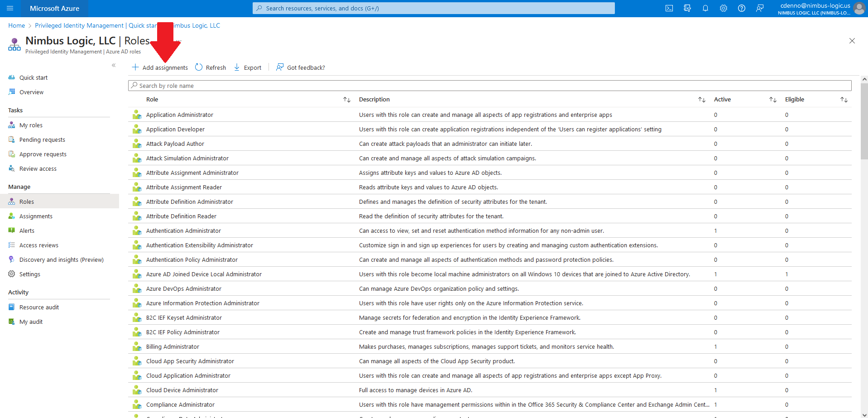Screen dimensions: 868x418
Task: Click Azure DevOps Administrator role icon
Action: 137,289
